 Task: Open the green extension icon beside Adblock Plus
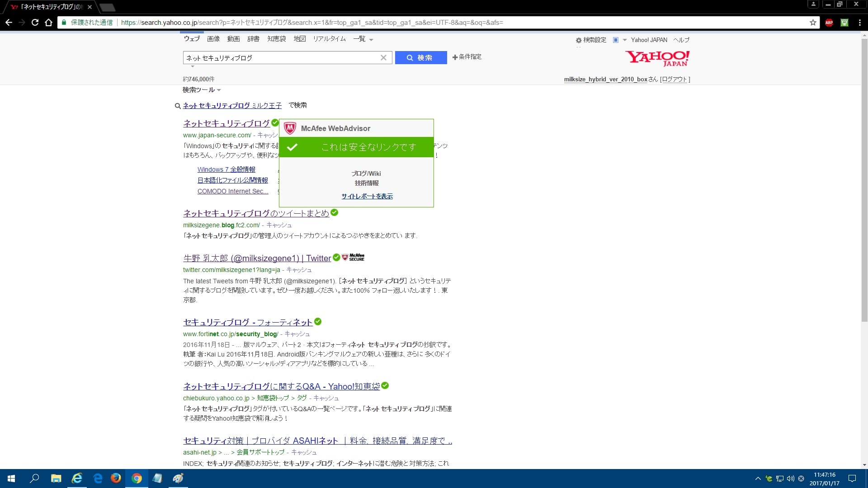[x=844, y=23]
